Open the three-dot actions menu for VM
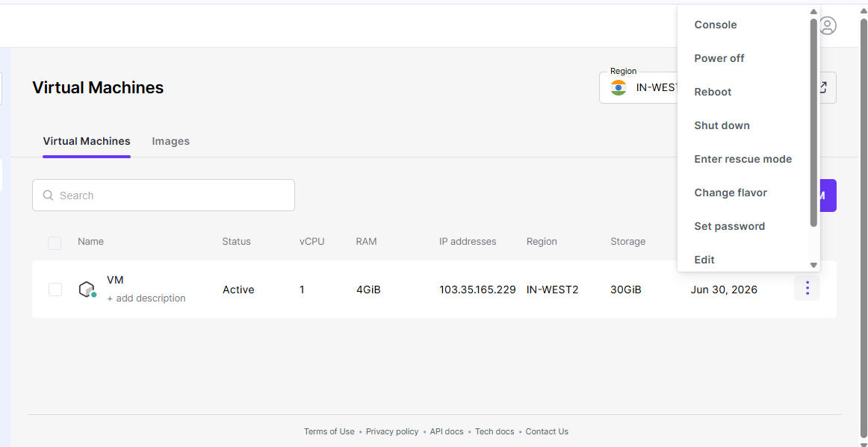 pos(807,288)
